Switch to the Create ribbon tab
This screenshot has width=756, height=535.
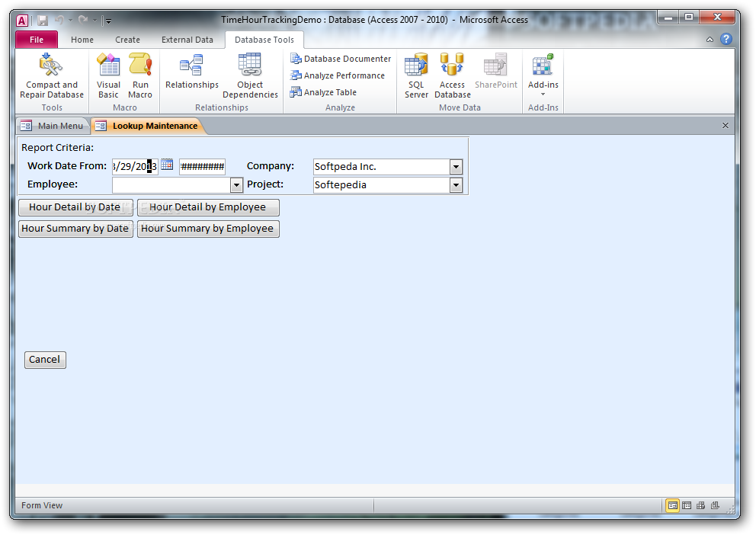pyautogui.click(x=127, y=40)
